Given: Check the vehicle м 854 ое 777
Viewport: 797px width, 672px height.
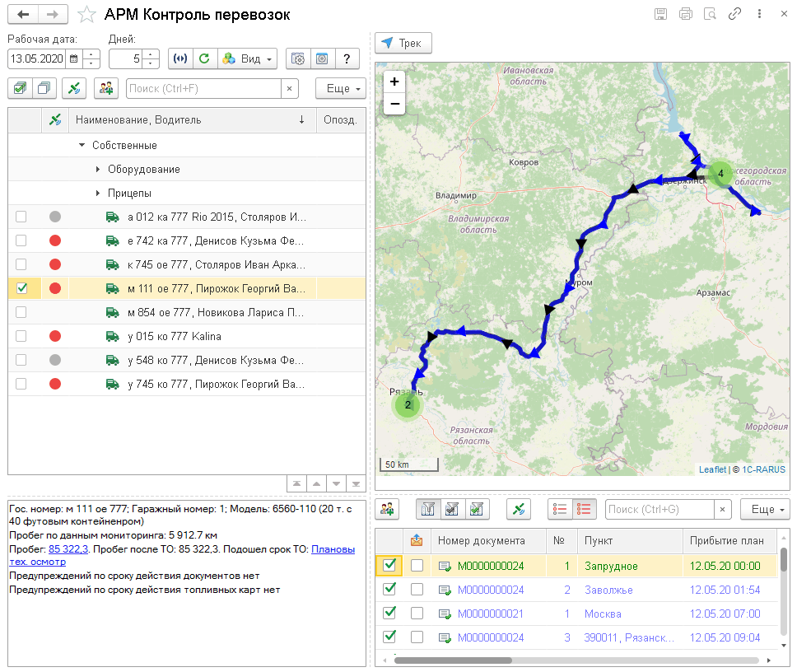Looking at the screenshot, I should (21, 312).
